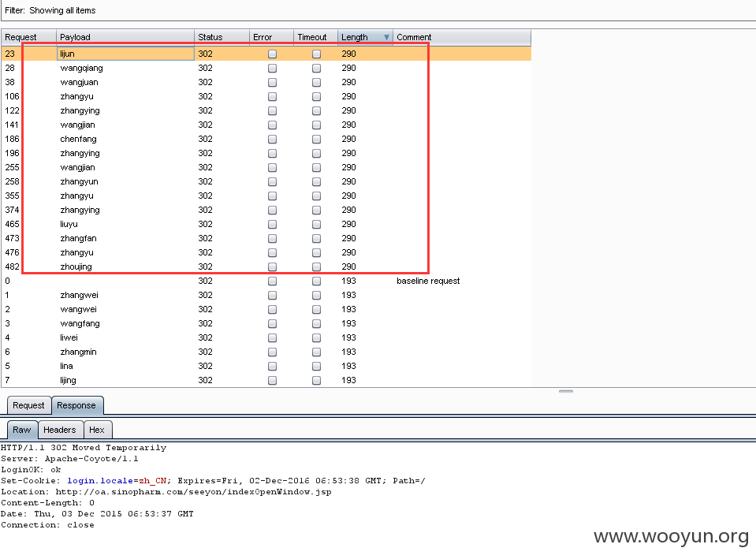Select the wangqiang payload row
Screen dimensions: 756x559
pyautogui.click(x=266, y=68)
